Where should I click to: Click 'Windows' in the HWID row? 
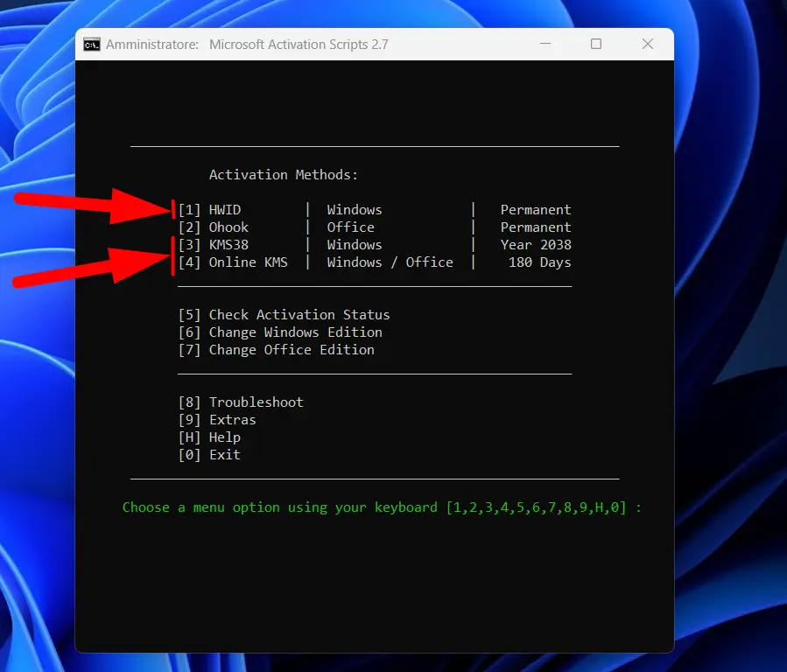coord(355,210)
